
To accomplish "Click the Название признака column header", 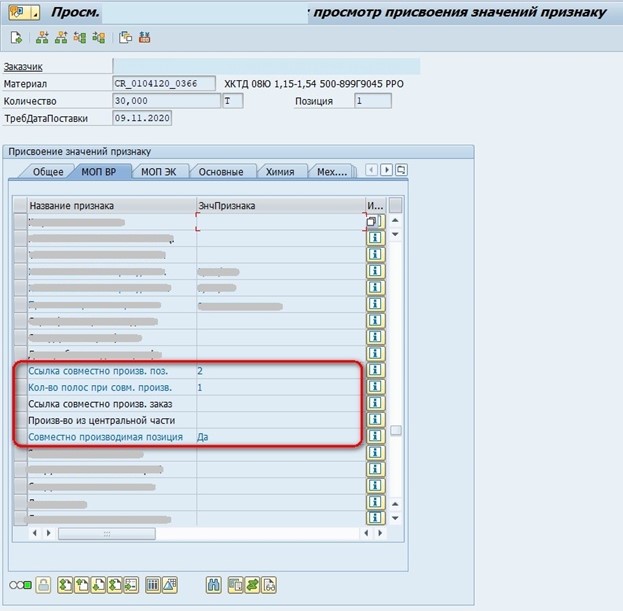I will 112,205.
